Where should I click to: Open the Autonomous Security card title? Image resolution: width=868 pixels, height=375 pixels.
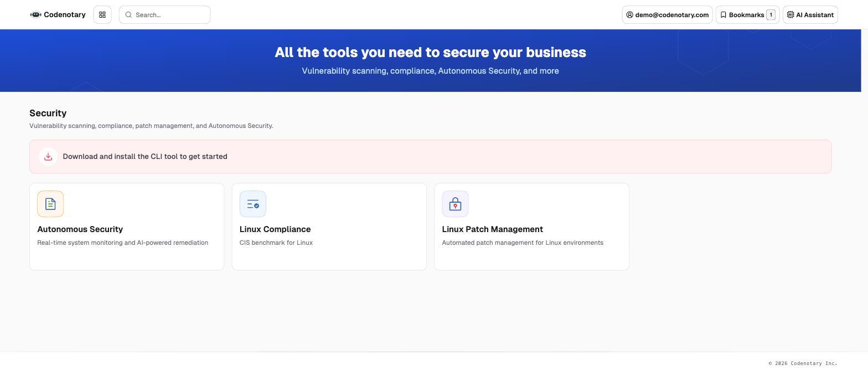80,229
